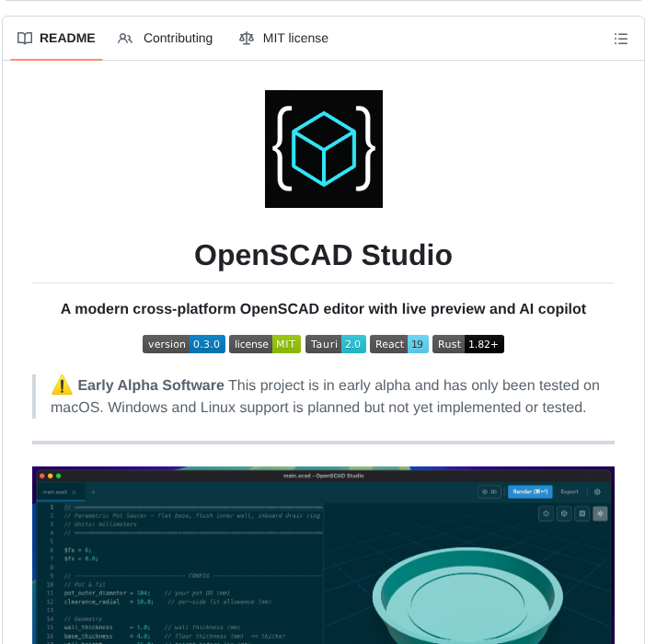
Task: Open the README outline menu icon
Action: click(x=621, y=39)
